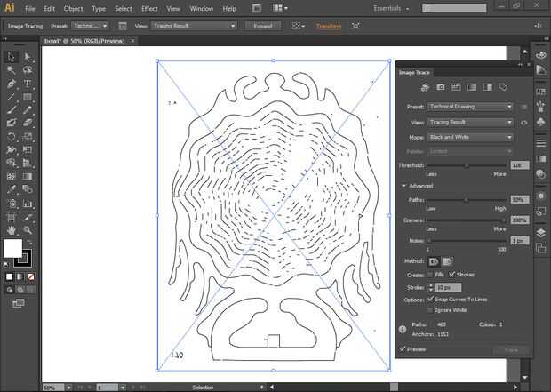Click the Stroke width input field

click(x=449, y=288)
